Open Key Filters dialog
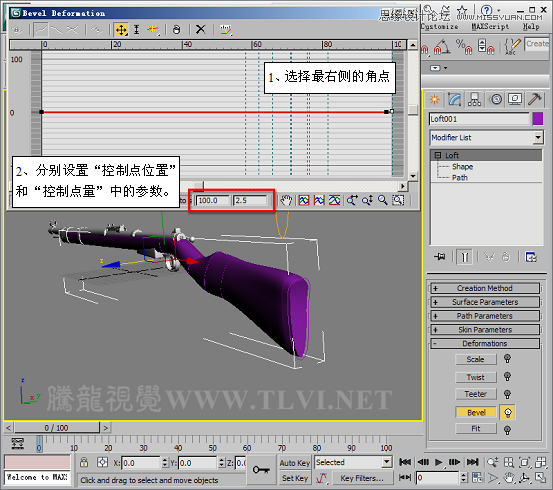The height and width of the screenshot is (490, 553). [362, 478]
